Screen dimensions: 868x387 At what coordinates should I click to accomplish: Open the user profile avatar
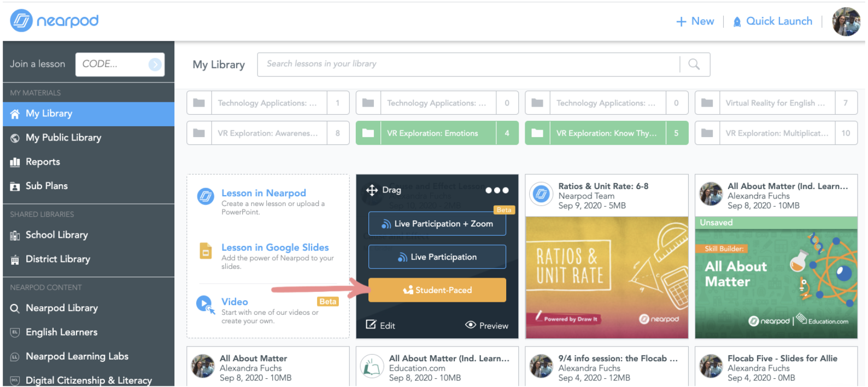[x=846, y=22]
